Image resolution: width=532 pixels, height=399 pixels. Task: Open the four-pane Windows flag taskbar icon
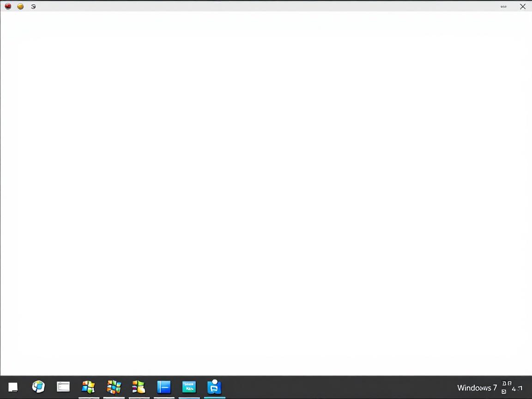click(88, 387)
